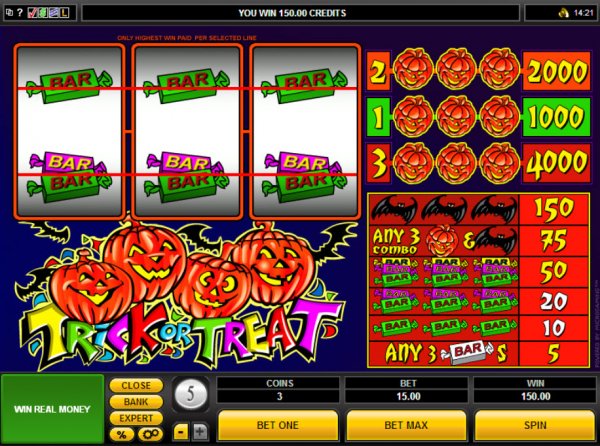Open the percent statistics button
The image size is (600, 446).
tap(122, 435)
